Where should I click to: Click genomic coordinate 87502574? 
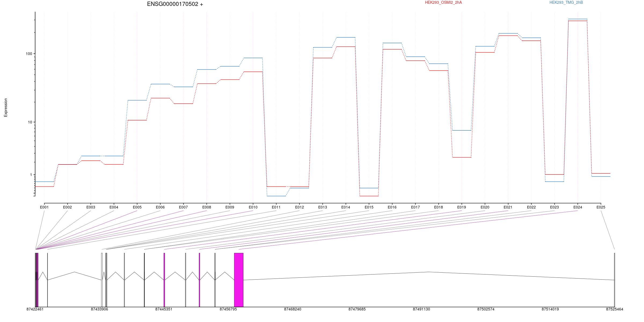pos(486,309)
